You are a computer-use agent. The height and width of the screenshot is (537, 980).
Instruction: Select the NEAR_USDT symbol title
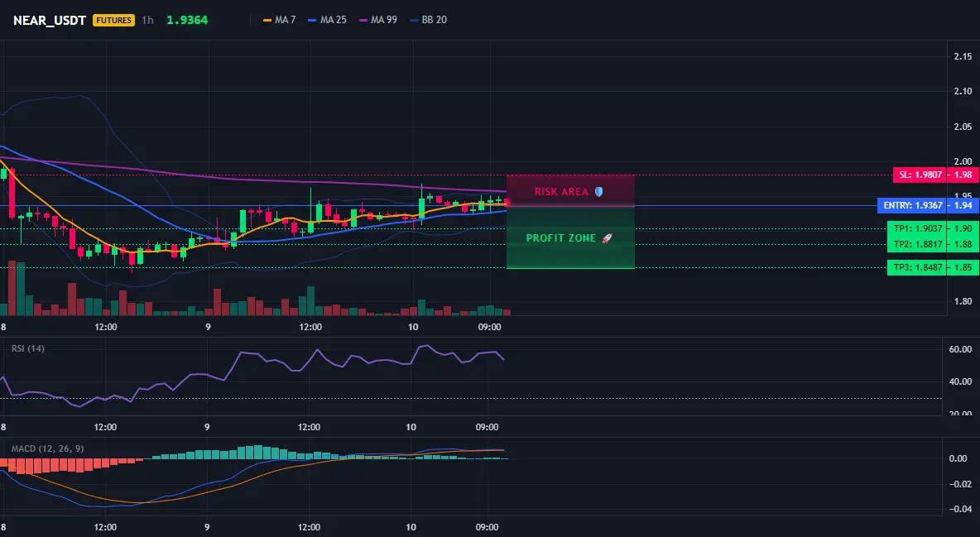tap(50, 20)
